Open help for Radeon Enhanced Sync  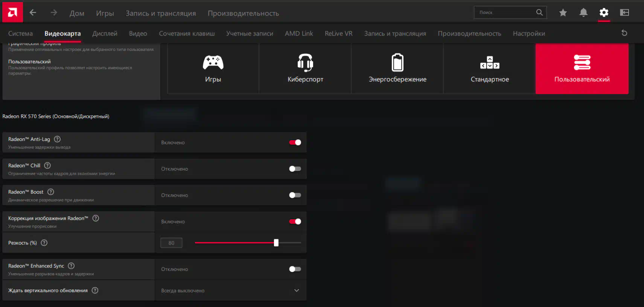[71, 266]
